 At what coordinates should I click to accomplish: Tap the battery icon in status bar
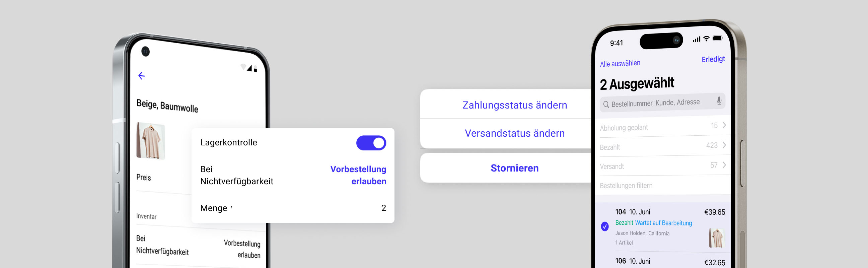point(717,38)
